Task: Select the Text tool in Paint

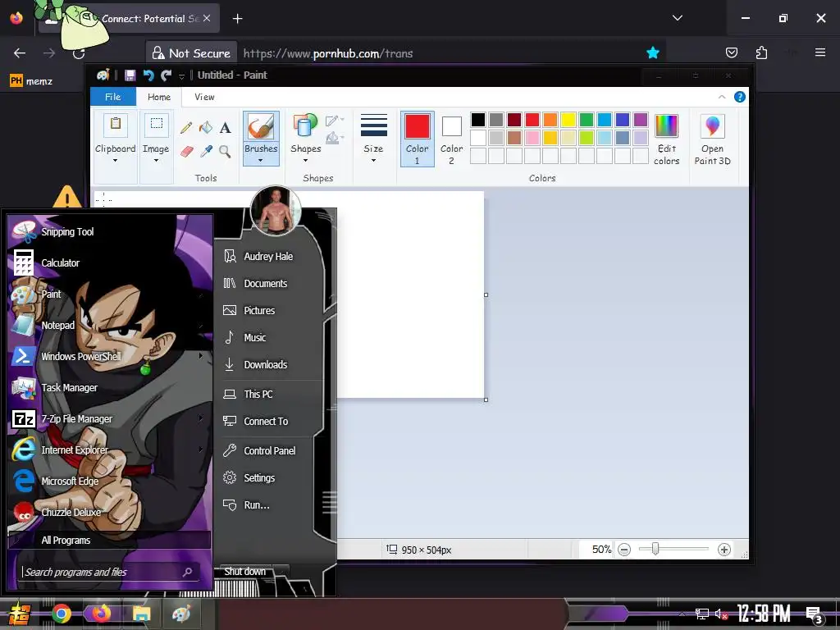Action: (x=226, y=127)
